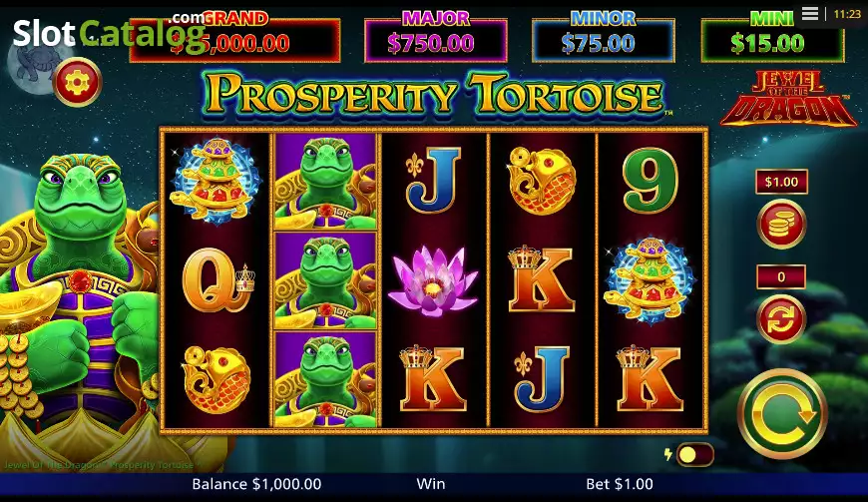Click the Jewel of the Dragon logo
This screenshot has height=502, width=868.
point(788,99)
